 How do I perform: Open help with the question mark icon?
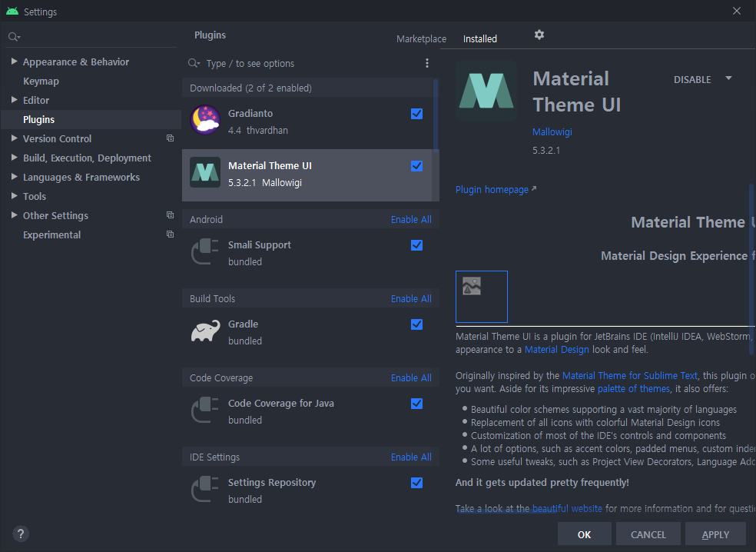[20, 534]
